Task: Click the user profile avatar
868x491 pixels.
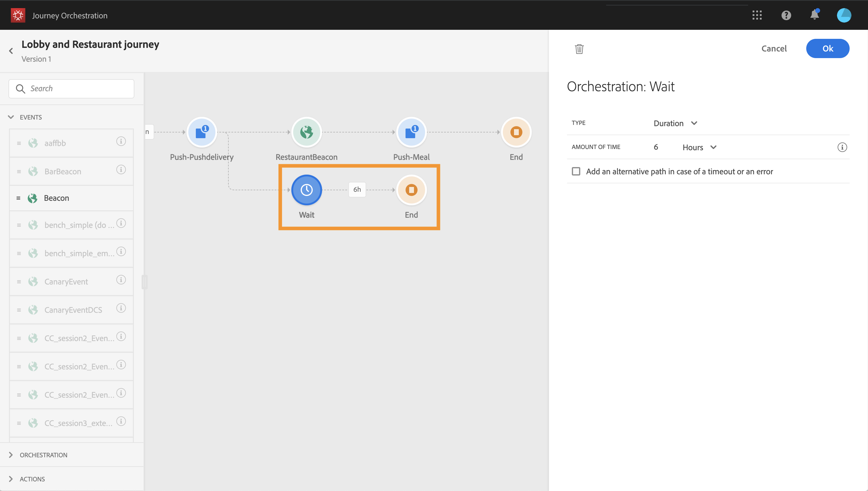Action: pos(844,15)
